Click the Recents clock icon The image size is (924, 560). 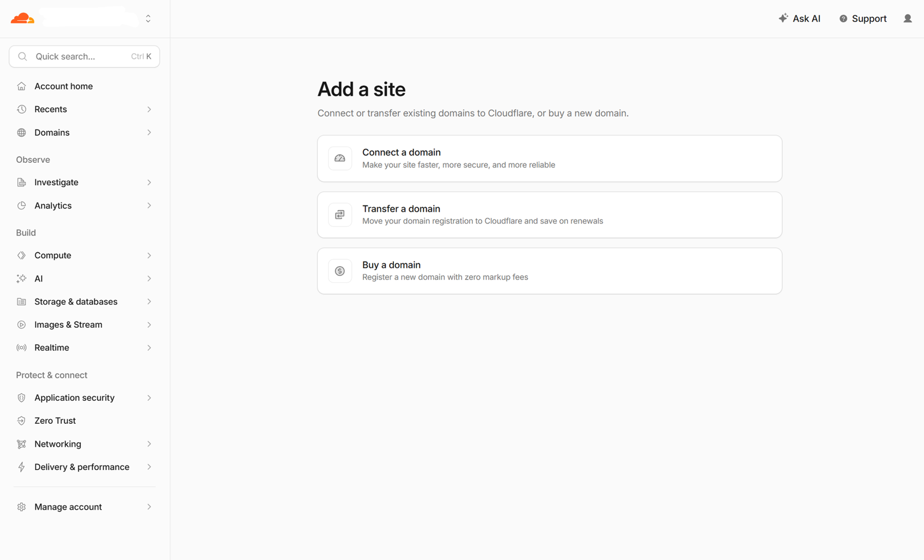coord(21,109)
